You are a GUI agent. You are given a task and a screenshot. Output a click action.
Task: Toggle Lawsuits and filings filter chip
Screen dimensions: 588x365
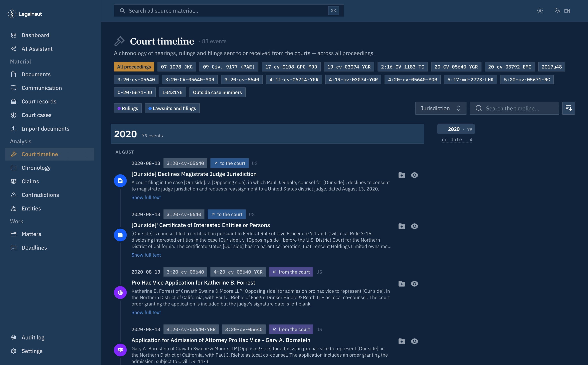pos(172,108)
